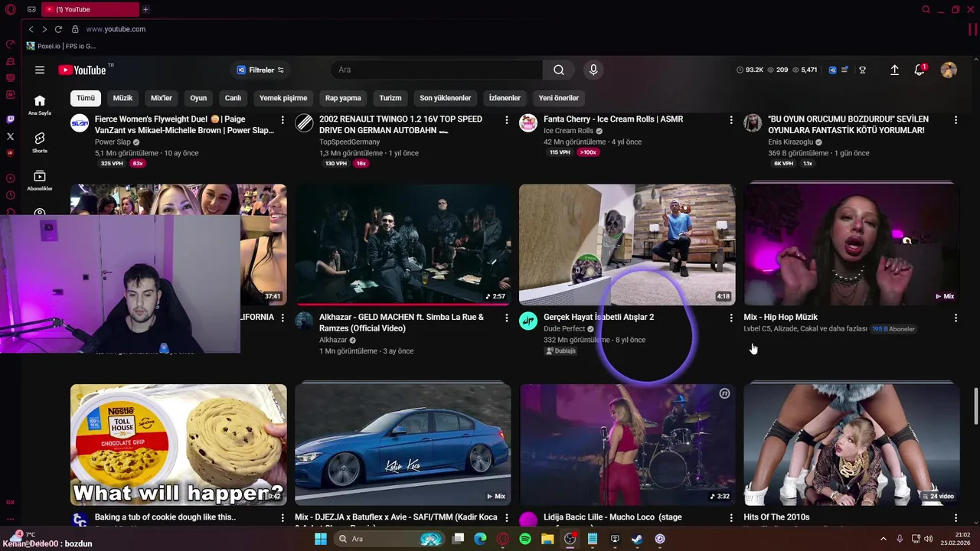Open the Hip Hop Müzik mix thumbnail

(851, 244)
